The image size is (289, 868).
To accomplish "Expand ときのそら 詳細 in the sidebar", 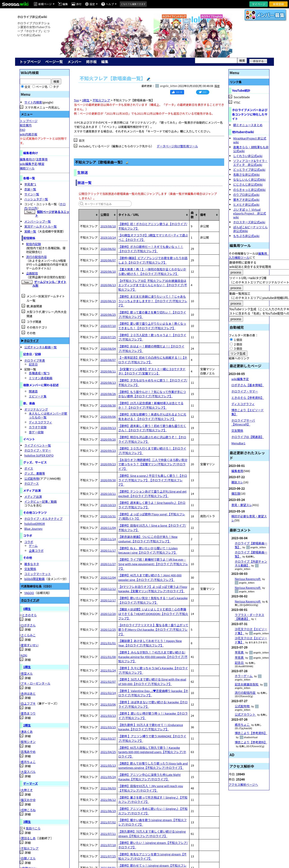I will [x=22, y=619].
